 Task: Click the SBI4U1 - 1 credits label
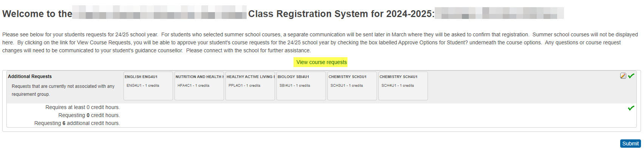[x=295, y=86]
